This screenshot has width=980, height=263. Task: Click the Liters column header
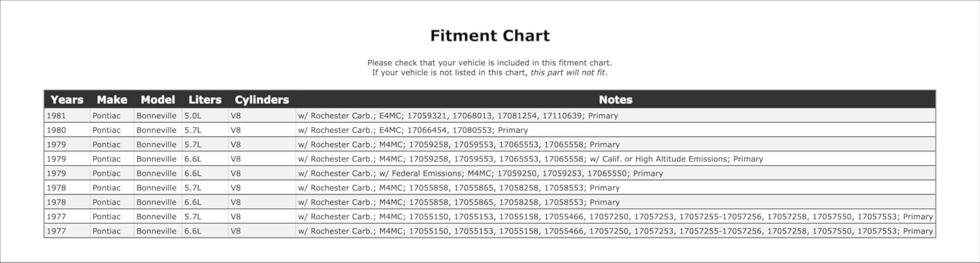[x=205, y=100]
